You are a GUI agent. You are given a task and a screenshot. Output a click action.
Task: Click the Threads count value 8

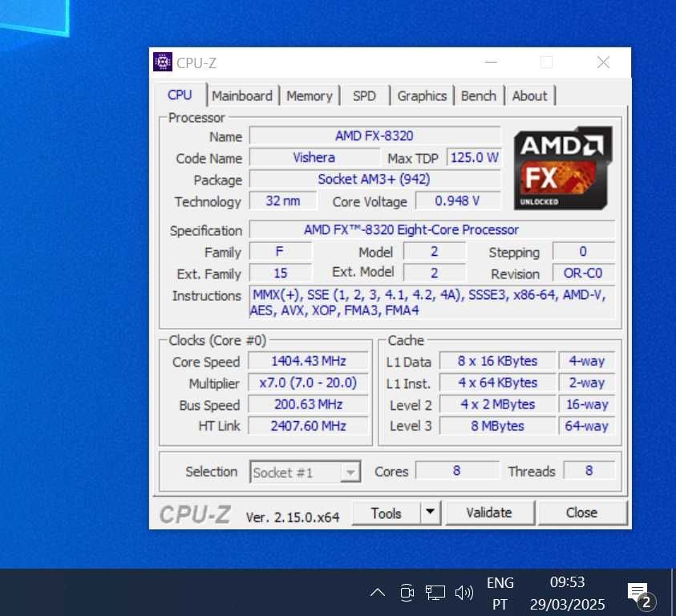[x=589, y=470]
